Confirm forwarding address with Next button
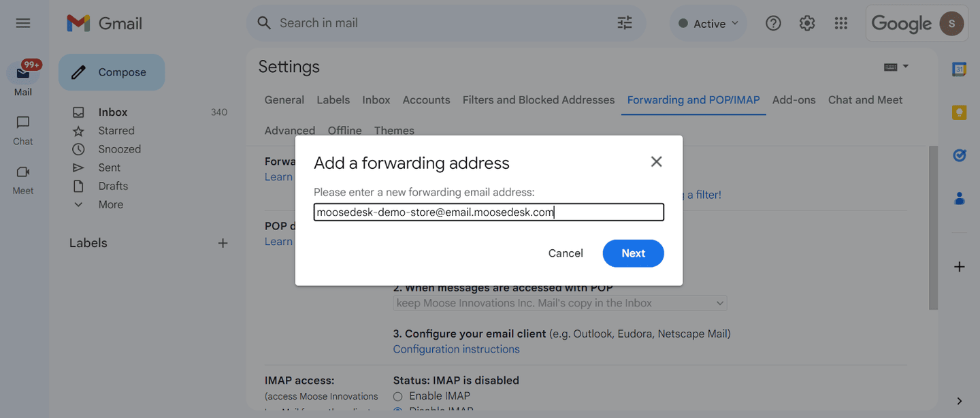The image size is (980, 418). (633, 253)
